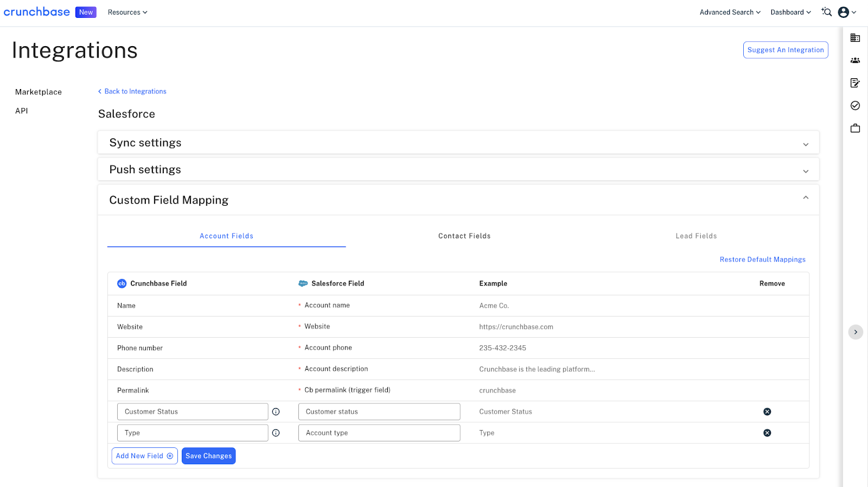Click the Type Crunchbase field input

point(193,433)
